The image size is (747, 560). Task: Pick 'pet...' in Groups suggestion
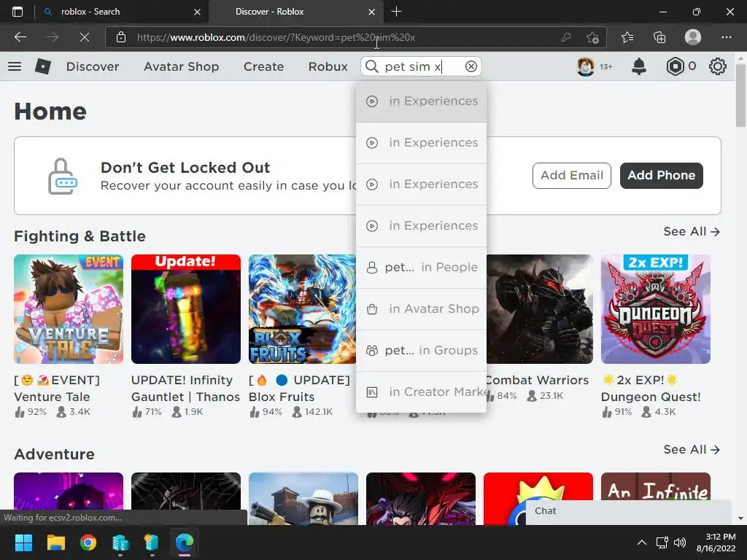(x=421, y=350)
